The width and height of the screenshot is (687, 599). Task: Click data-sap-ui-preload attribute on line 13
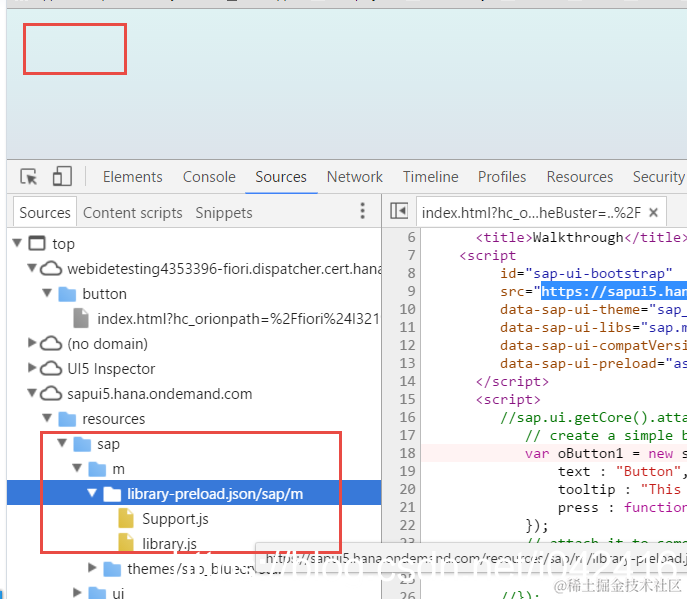coord(578,364)
